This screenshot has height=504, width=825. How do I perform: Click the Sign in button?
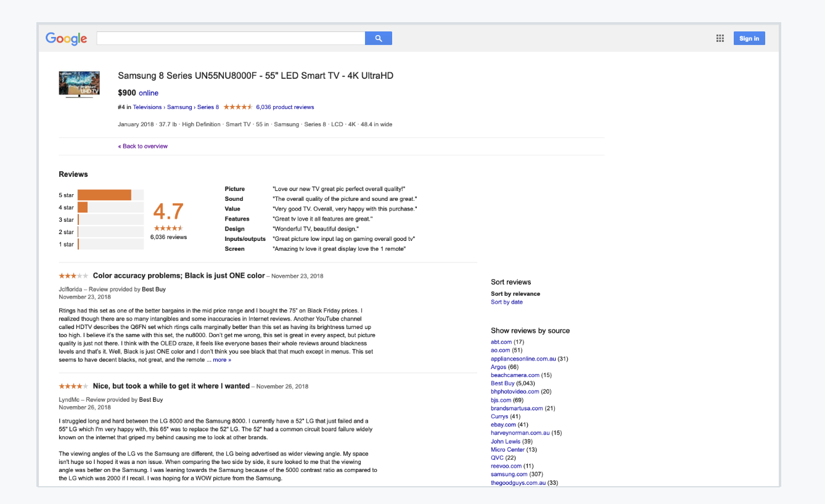(x=748, y=38)
